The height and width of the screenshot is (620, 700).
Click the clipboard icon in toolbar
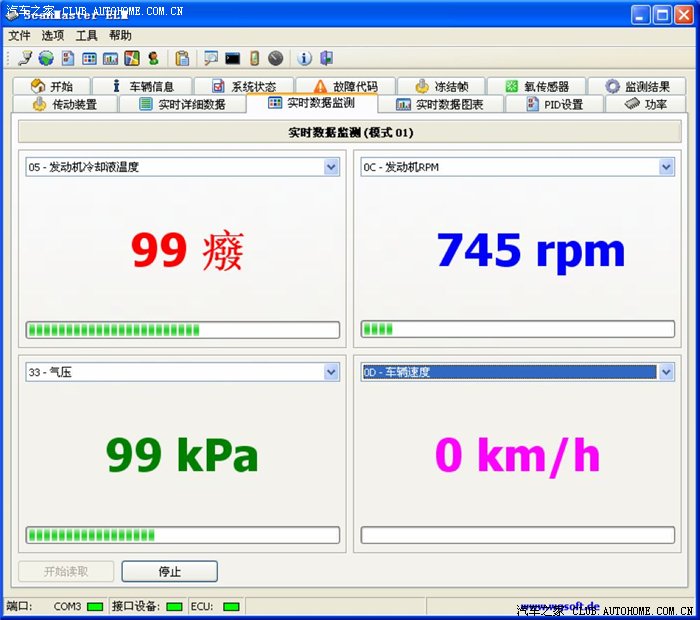[182, 59]
